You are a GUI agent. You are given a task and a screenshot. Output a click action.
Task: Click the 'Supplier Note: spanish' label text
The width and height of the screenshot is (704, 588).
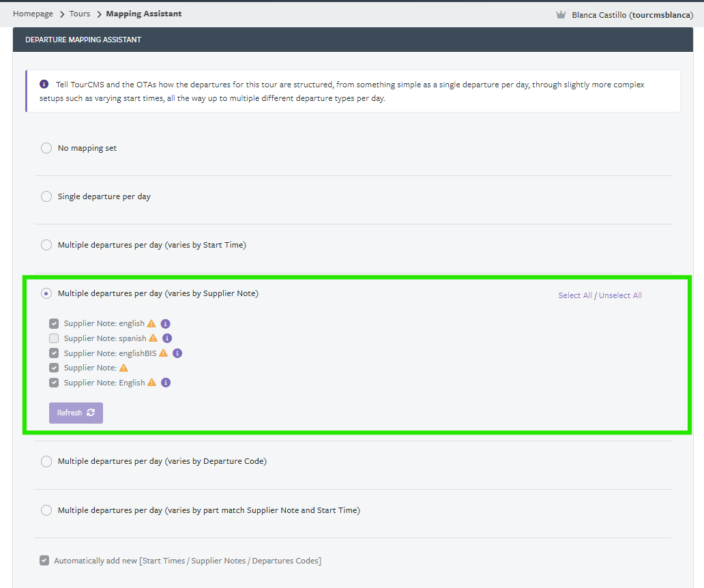(105, 338)
